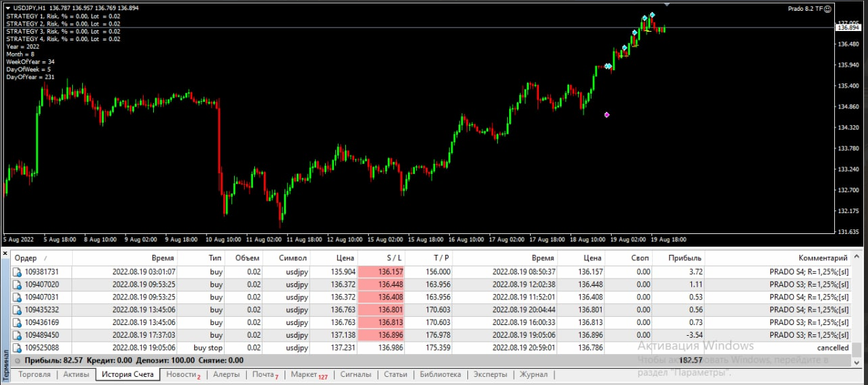This screenshot has width=868, height=385.
Task: Open the Почта tab
Action: click(x=264, y=374)
